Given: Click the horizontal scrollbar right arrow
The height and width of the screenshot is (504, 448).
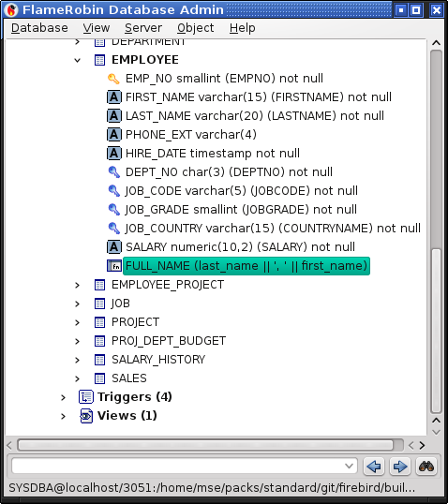Looking at the screenshot, I should [422, 445].
